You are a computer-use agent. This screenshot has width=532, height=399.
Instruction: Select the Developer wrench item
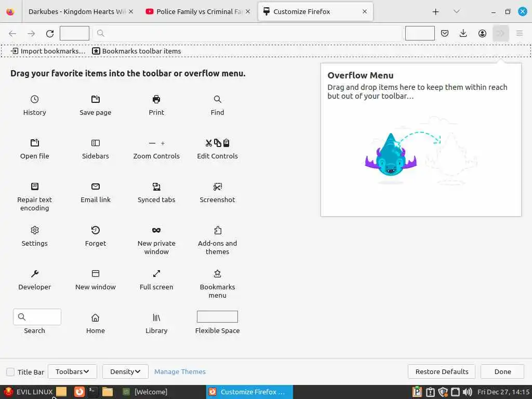(34, 280)
